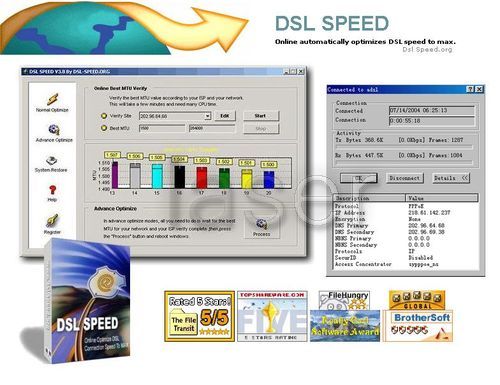Select the NBNS Primary row
500x385 pixels.
click(406, 238)
